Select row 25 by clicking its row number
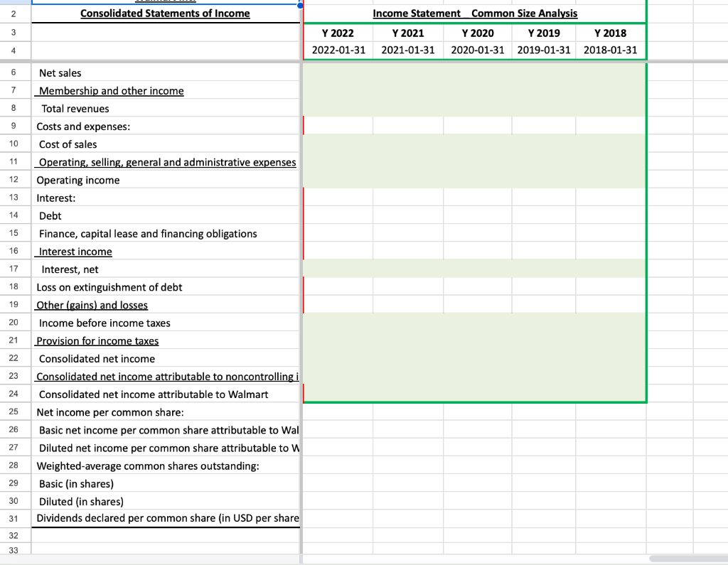The image size is (728, 565). tap(15, 411)
